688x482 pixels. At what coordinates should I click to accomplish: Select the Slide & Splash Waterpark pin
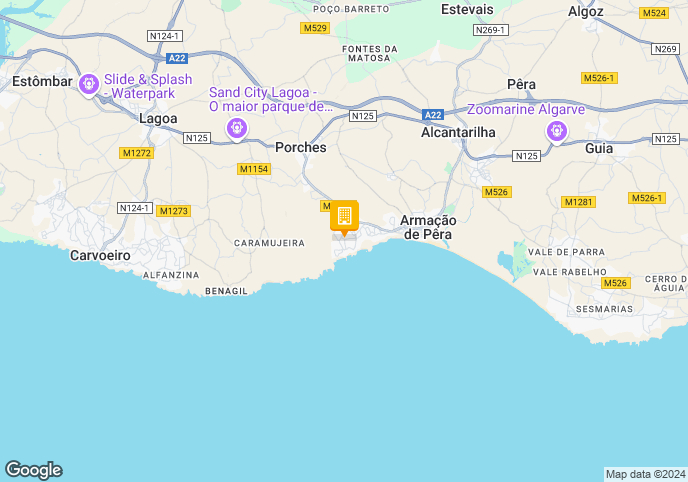coord(89,84)
